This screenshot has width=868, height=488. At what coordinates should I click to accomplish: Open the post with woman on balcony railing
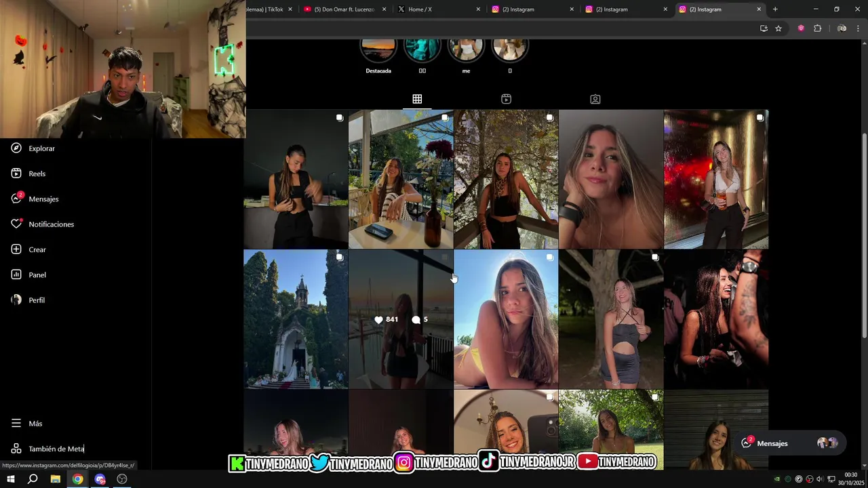click(x=506, y=179)
